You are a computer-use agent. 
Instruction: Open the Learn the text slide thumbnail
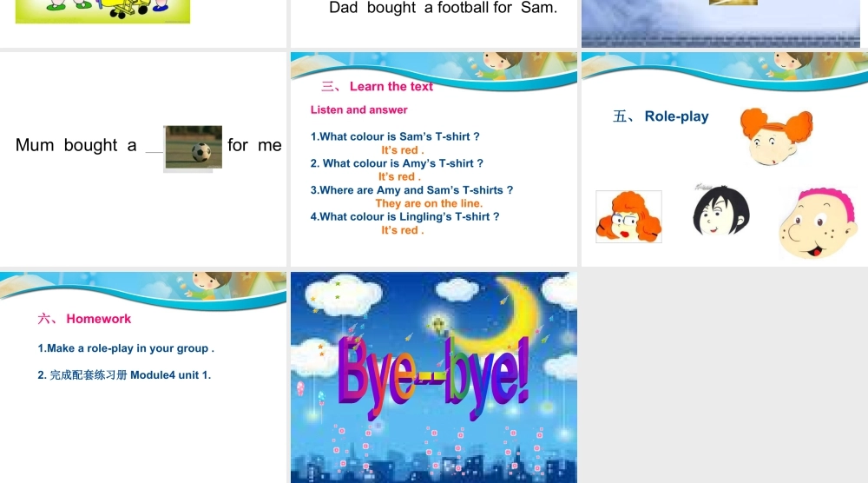coord(433,159)
